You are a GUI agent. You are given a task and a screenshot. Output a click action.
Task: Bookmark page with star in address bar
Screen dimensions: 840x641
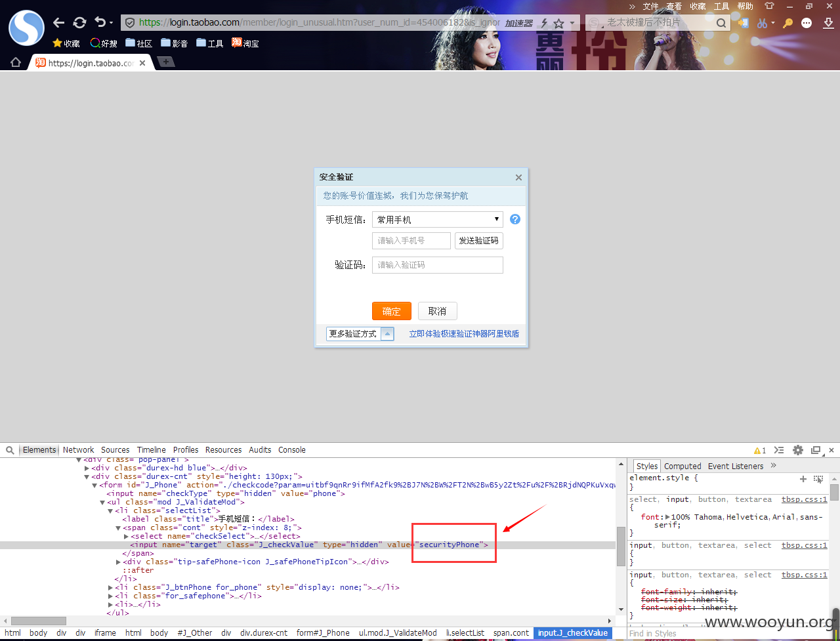coord(558,23)
